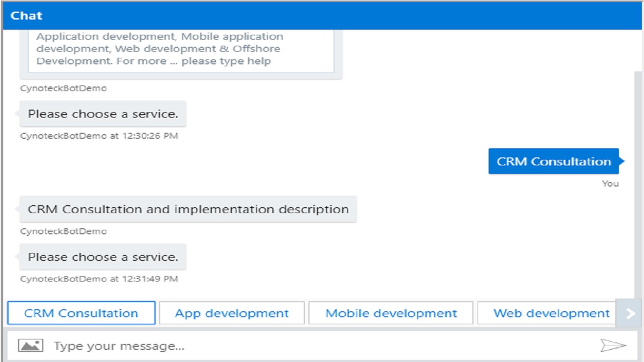Click the Please choose a service bubble from 12:30:26
The image size is (644, 362).
[x=103, y=114]
